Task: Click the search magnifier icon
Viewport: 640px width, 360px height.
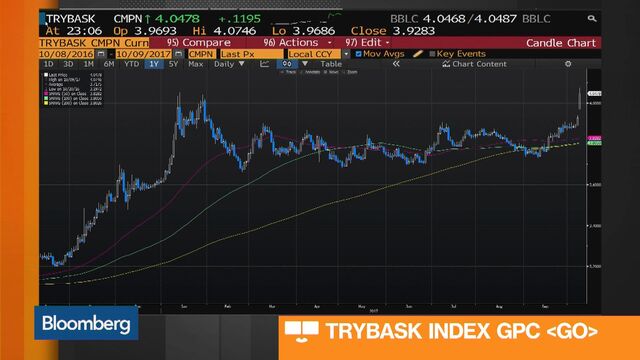Action: tap(591, 18)
